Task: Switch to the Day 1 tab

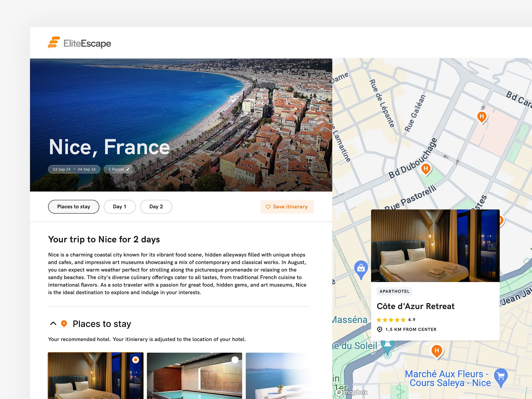Action: click(x=120, y=207)
